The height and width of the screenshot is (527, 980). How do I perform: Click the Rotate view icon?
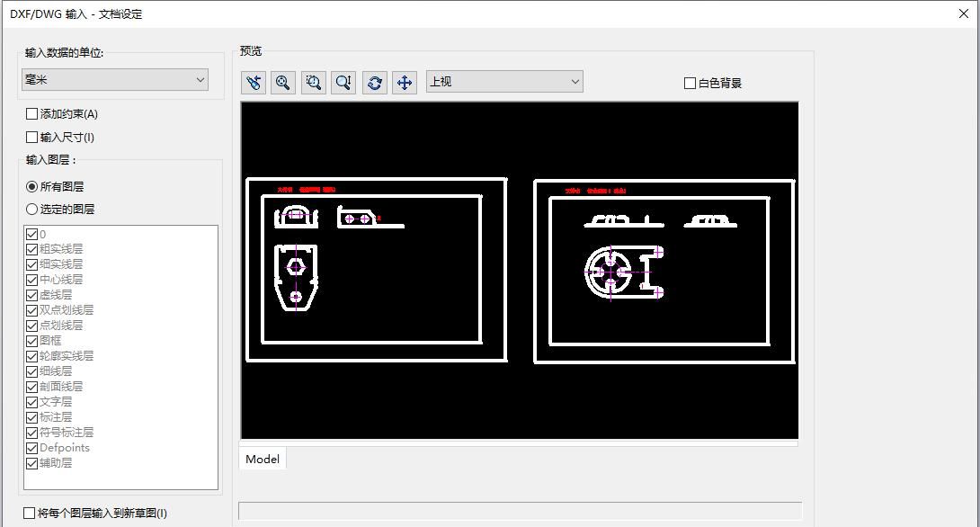pos(374,83)
